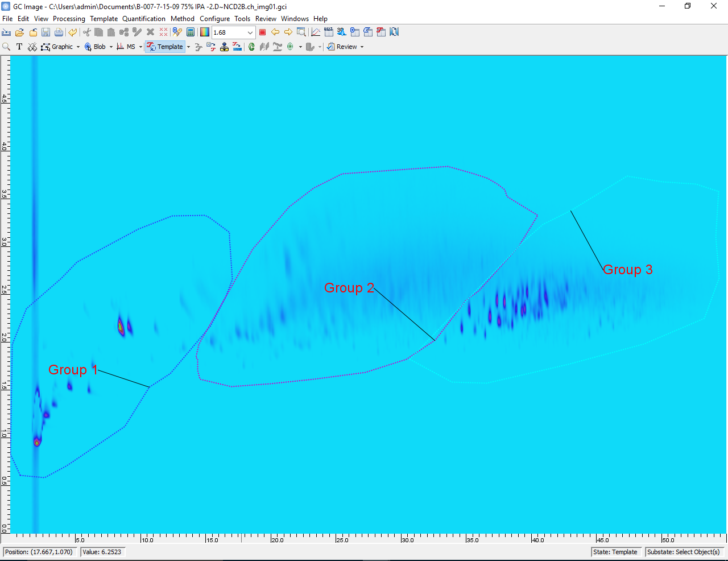728x561 pixels.
Task: Open the 3D view icon
Action: [342, 32]
